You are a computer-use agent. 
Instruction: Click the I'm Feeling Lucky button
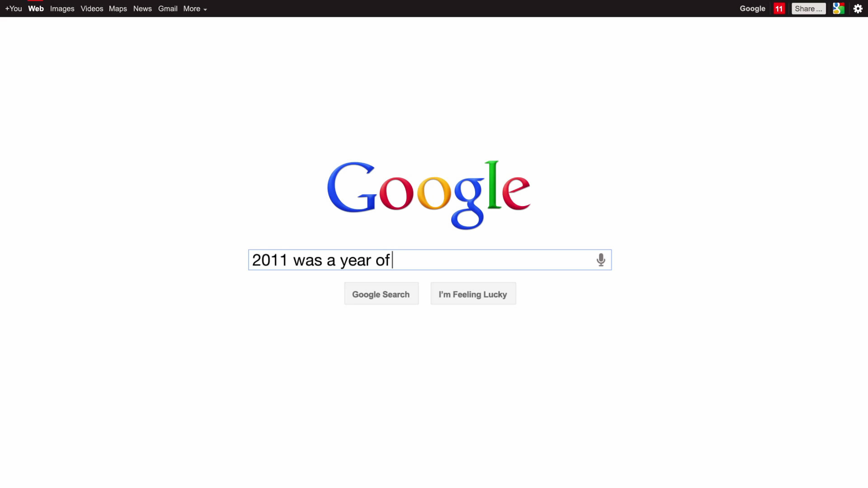tap(473, 294)
